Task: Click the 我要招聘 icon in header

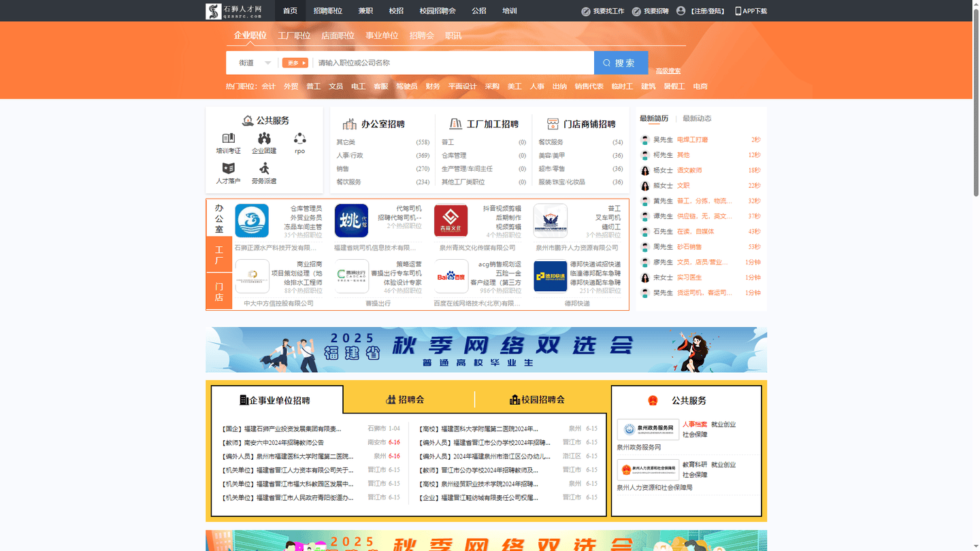Action: (636, 11)
